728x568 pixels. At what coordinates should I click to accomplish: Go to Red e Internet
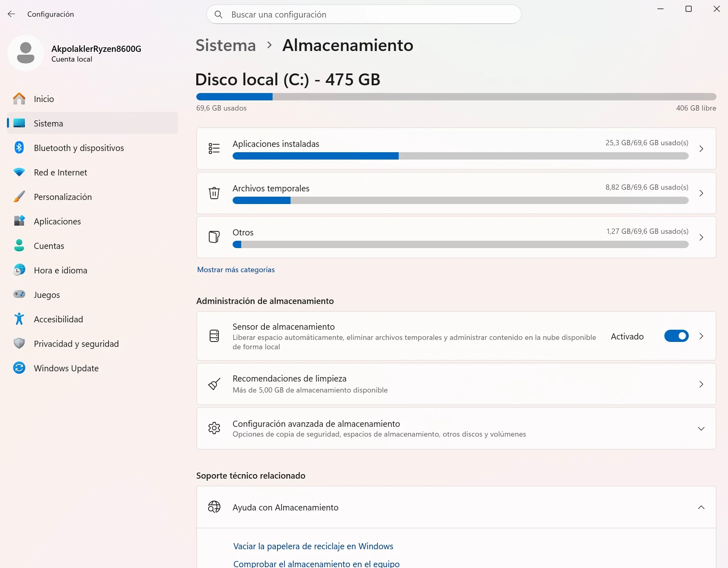(x=93, y=172)
